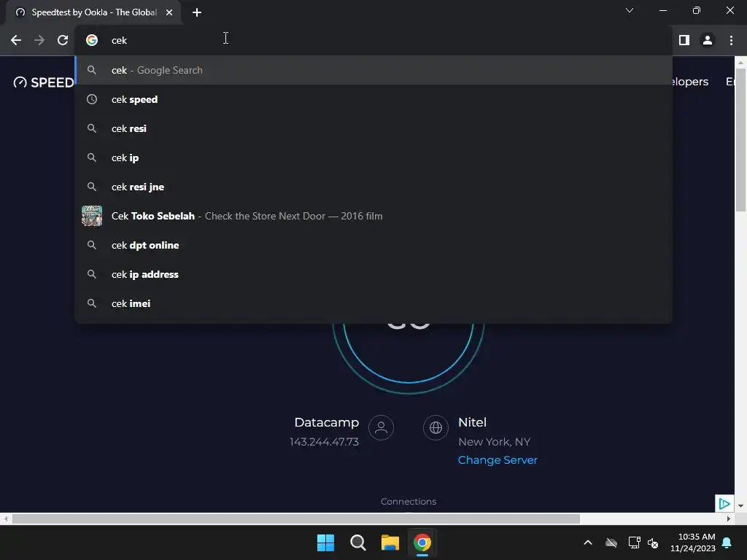Open a new tab with the plus button
The width and height of the screenshot is (747, 560).
(x=197, y=12)
